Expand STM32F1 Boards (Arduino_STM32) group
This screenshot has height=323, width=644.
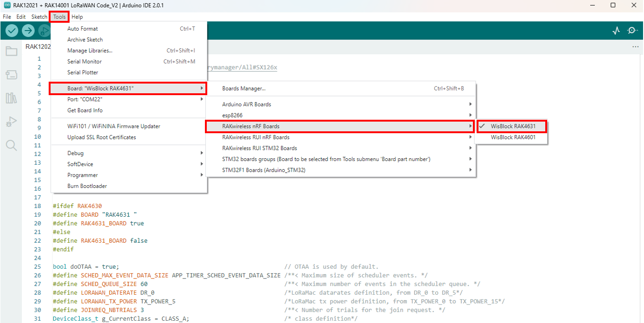(341, 170)
